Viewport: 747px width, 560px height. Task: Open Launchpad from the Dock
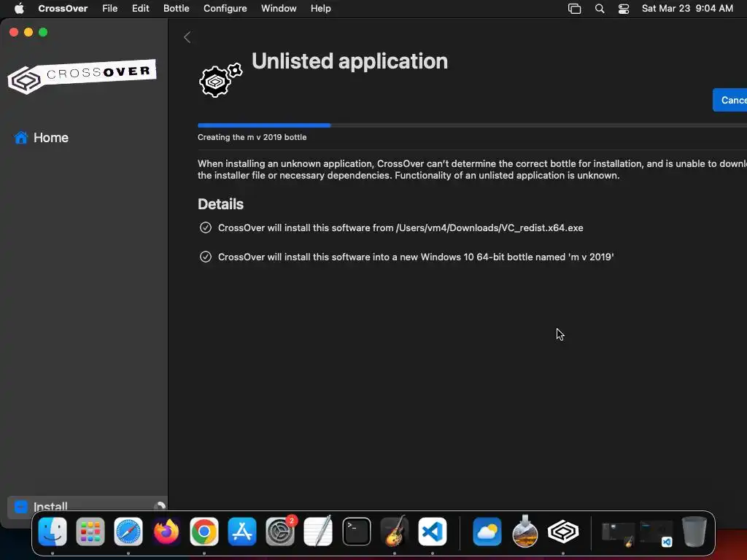[90, 532]
